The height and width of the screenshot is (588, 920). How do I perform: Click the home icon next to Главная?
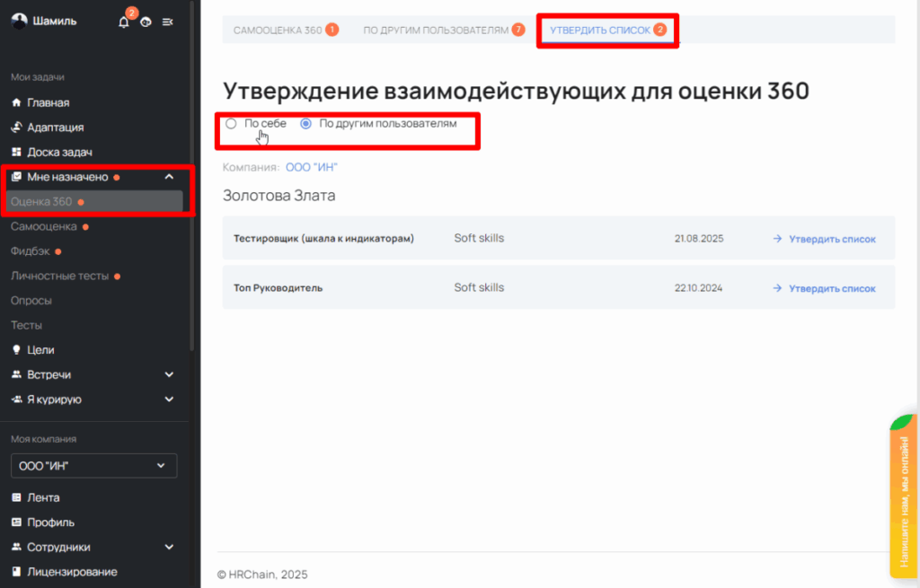(16, 102)
